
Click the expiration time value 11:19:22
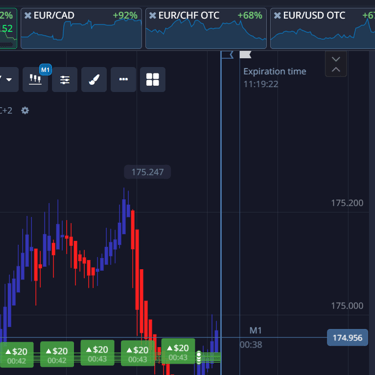coord(261,84)
